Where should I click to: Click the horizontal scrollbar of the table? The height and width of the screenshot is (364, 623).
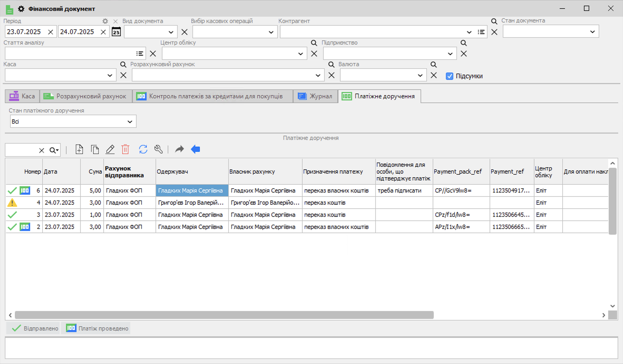224,315
